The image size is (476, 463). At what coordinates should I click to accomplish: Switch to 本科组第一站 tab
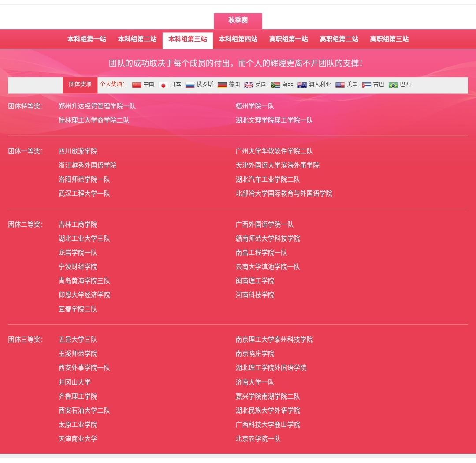tap(87, 40)
